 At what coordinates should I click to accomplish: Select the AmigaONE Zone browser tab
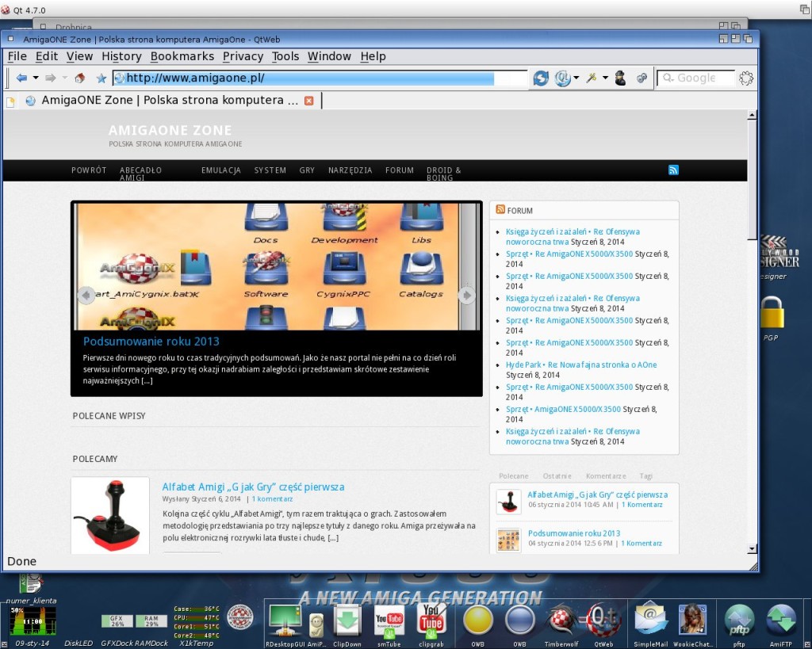pos(170,101)
